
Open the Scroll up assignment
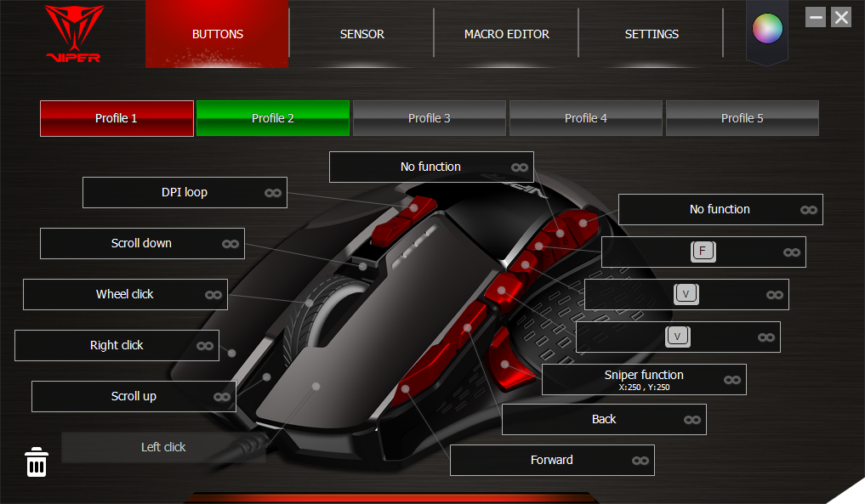coord(134,396)
